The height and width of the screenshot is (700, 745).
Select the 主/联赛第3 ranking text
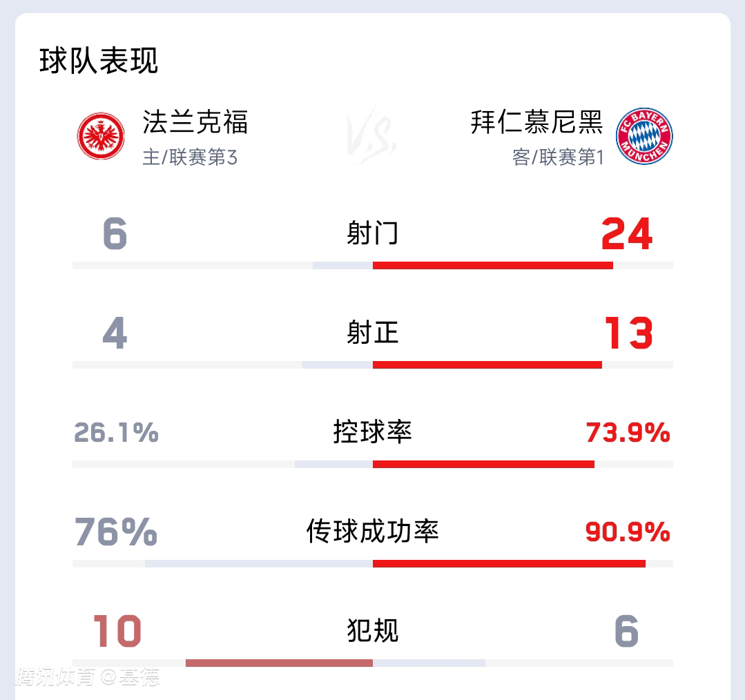190,157
